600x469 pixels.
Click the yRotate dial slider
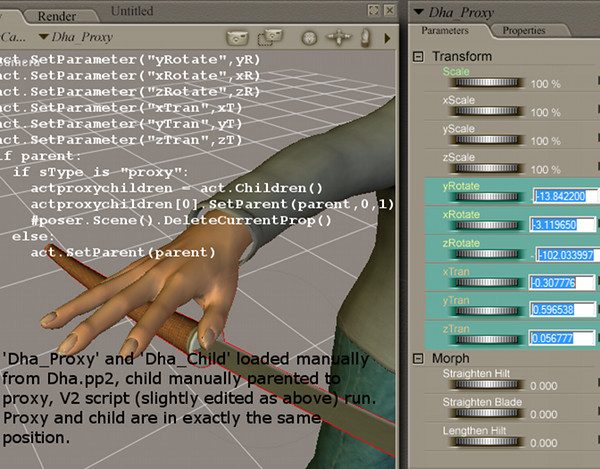tap(486, 197)
